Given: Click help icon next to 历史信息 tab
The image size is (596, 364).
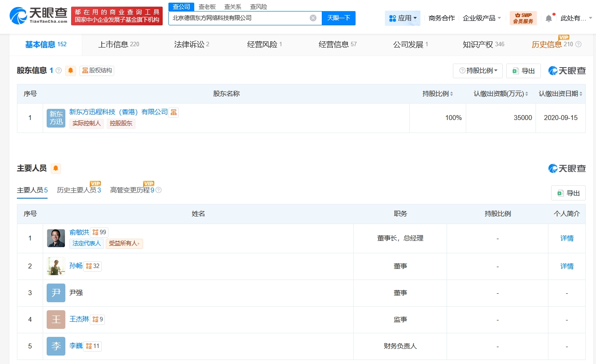Looking at the screenshot, I should click(x=578, y=44).
